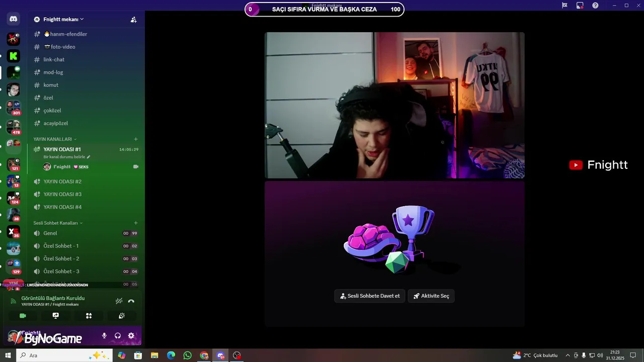
Task: Start screen share from voice panel
Action: pyautogui.click(x=56, y=316)
